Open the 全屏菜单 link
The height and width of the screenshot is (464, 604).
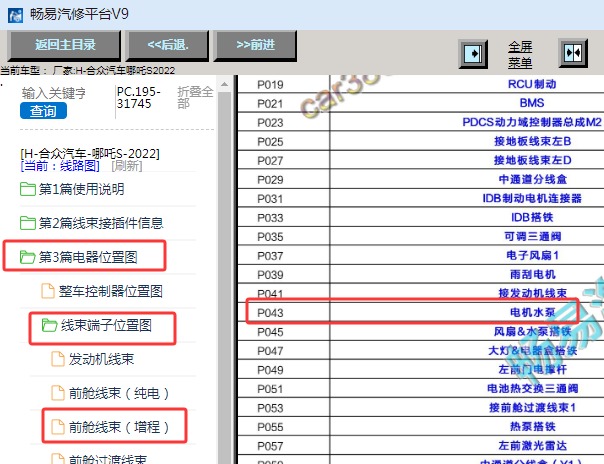click(520, 55)
